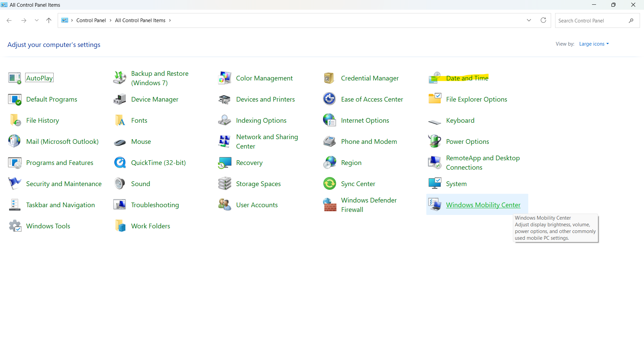Expand the View by Large icons dropdown
644x342 pixels.
[594, 44]
